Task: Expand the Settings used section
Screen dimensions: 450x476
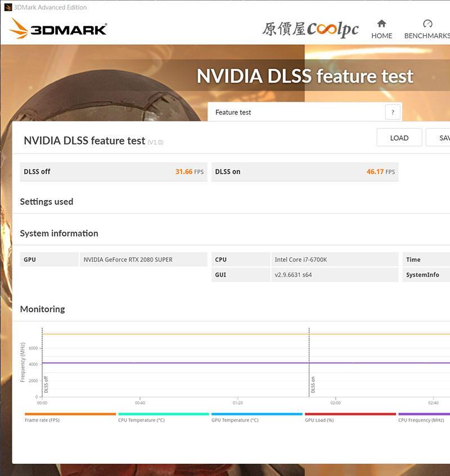Action: (47, 202)
